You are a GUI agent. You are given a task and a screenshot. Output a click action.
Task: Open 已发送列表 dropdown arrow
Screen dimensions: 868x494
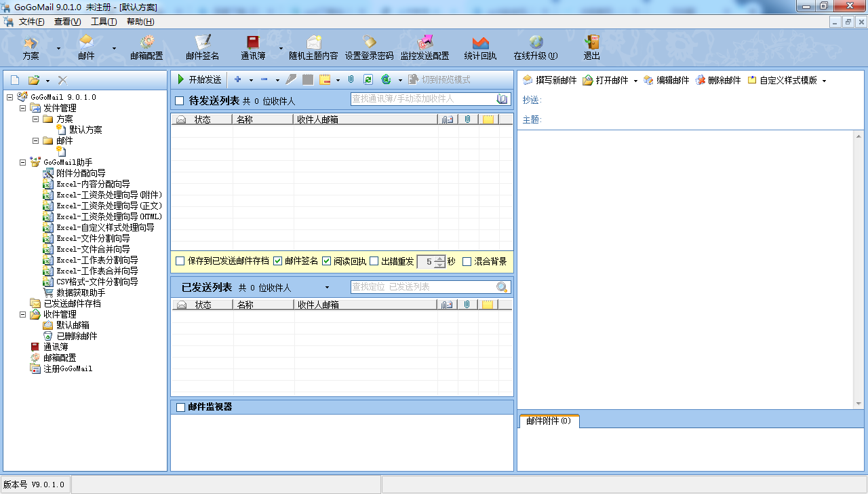(x=327, y=288)
